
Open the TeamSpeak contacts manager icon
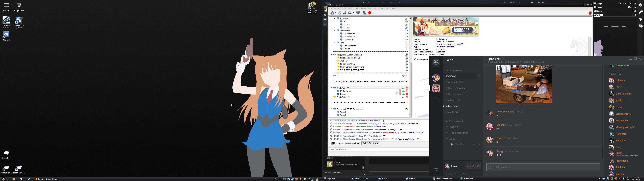point(364,13)
